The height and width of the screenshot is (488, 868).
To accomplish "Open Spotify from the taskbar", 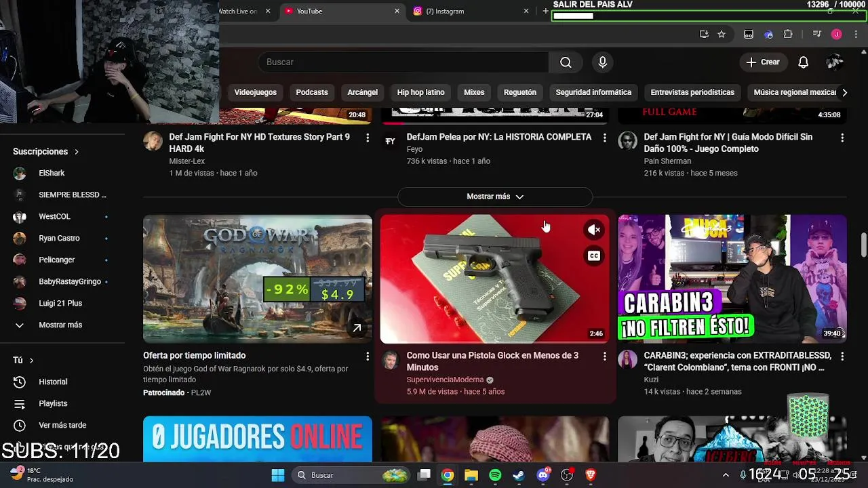I will click(495, 475).
